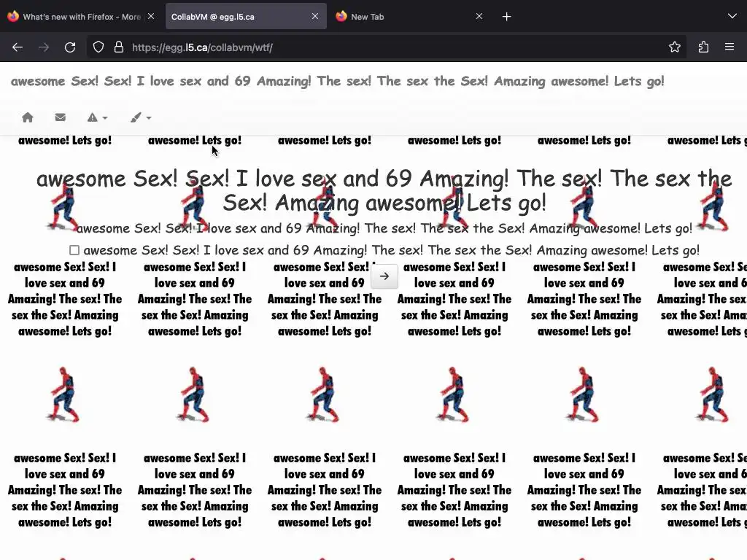Switch to the New Tab tab

410,17
